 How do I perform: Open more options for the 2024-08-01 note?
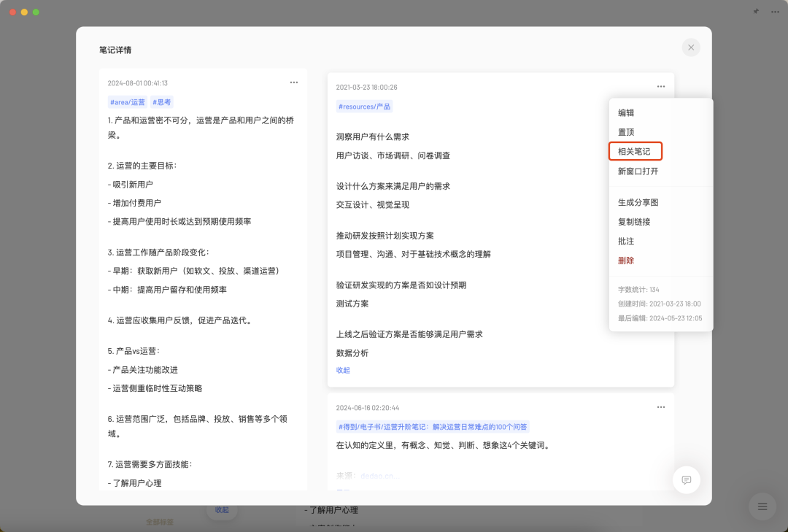pyautogui.click(x=294, y=82)
